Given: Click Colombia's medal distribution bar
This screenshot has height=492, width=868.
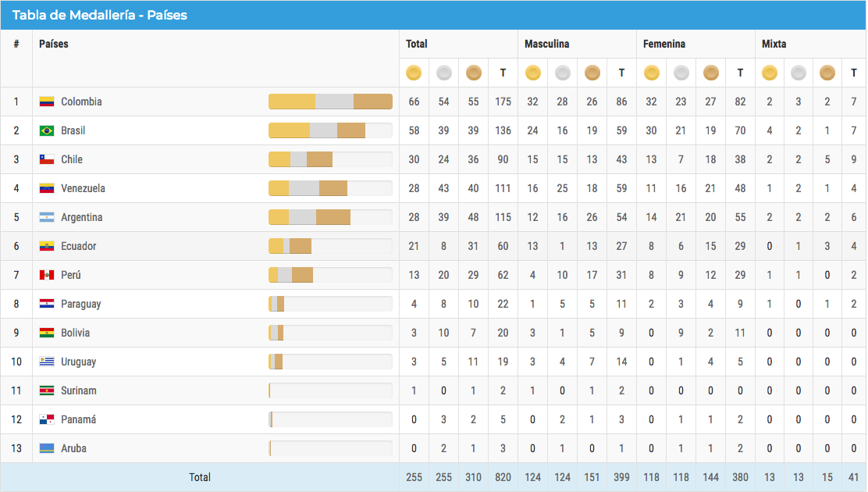Looking at the screenshot, I should click(x=330, y=102).
